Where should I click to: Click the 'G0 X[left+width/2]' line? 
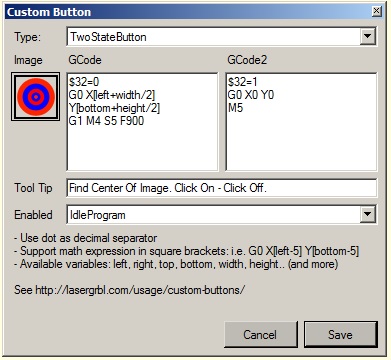[x=112, y=95]
